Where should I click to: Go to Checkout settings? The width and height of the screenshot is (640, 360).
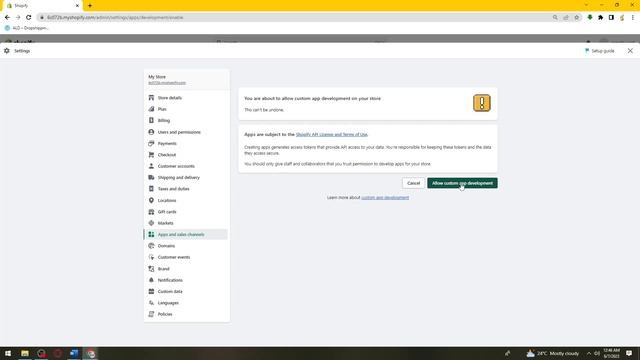(x=167, y=155)
